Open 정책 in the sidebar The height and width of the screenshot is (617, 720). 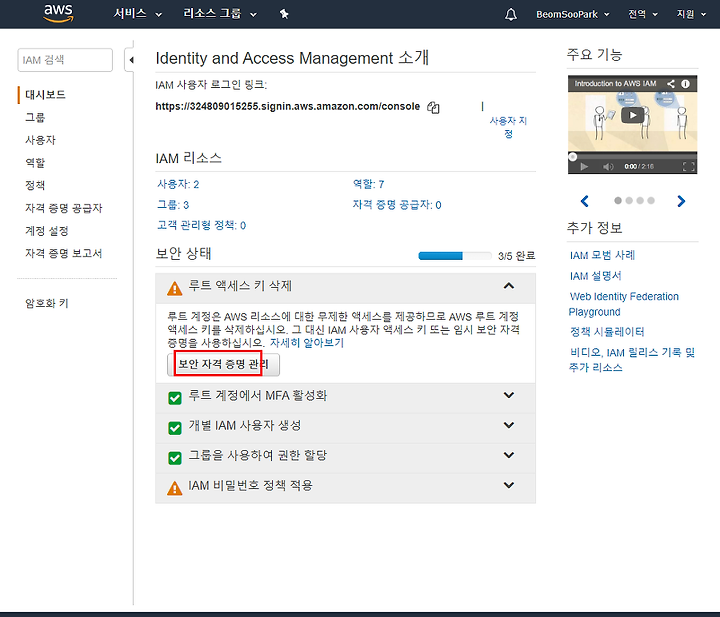point(35,185)
